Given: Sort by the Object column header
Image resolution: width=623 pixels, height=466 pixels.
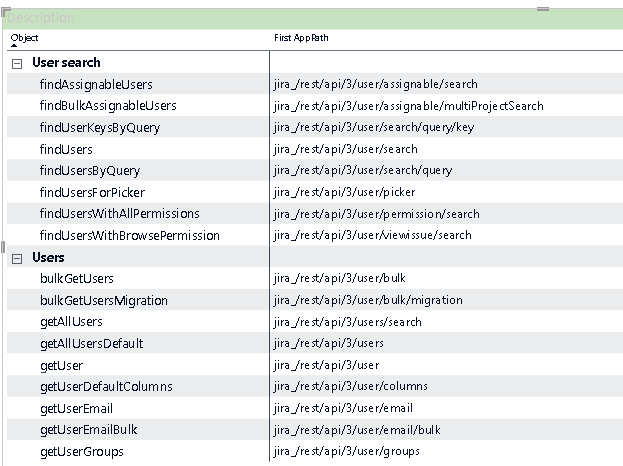Looking at the screenshot, I should click(24, 38).
